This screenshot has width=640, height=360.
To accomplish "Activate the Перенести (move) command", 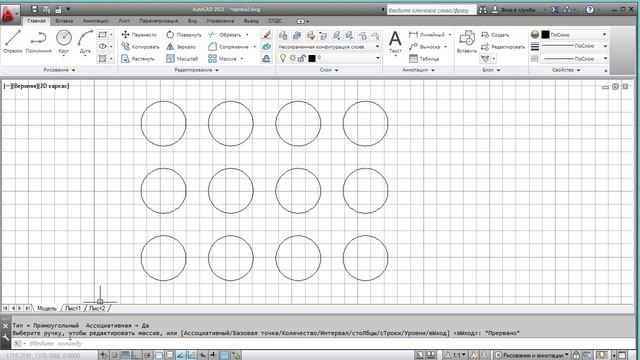I will [x=139, y=35].
